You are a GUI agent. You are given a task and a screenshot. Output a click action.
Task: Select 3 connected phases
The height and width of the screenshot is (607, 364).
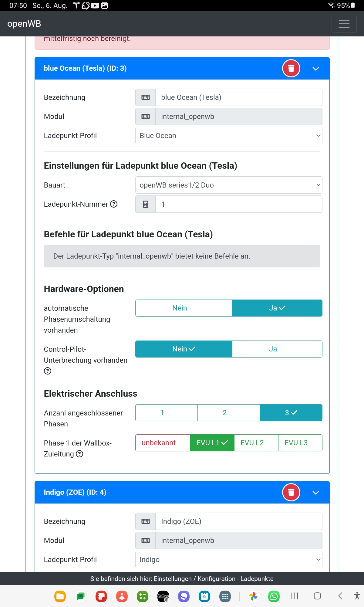click(291, 413)
